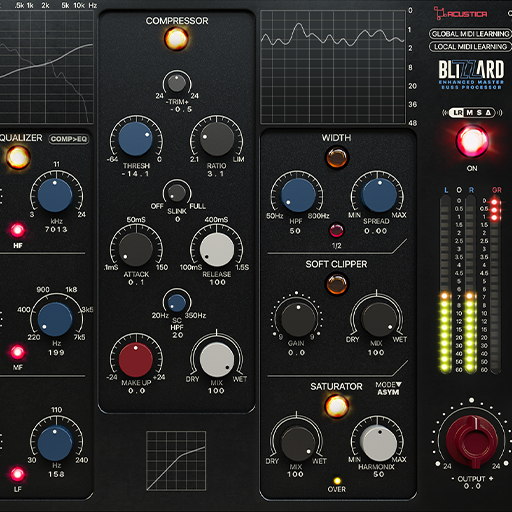Click the Soft Clipper MIX knob
This screenshot has height=512, width=512.
(x=378, y=319)
